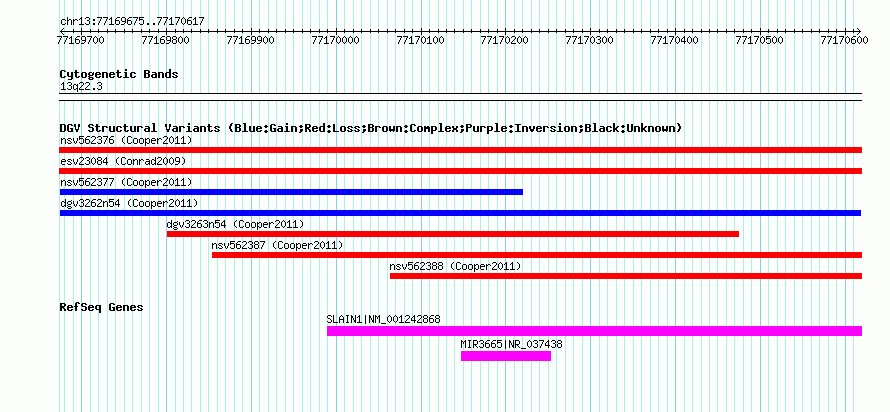Select the dgv3262n54 blue gain bar
Viewport: 890px width, 412px height.
(460, 213)
